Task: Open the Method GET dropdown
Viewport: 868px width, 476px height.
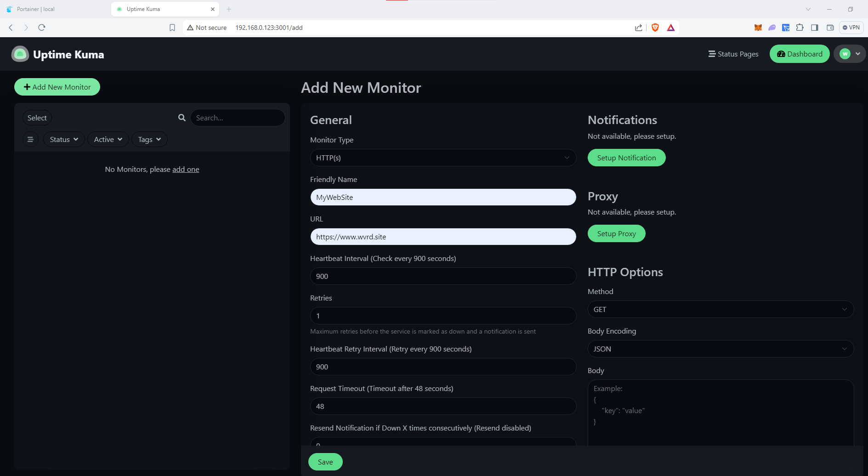Action: pyautogui.click(x=720, y=309)
